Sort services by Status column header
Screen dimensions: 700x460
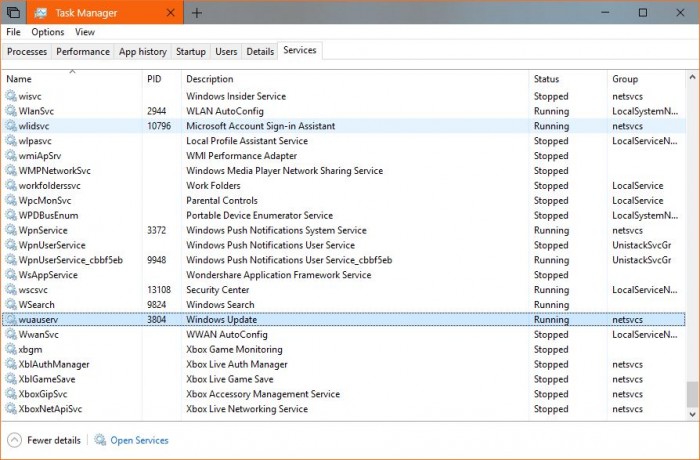546,79
